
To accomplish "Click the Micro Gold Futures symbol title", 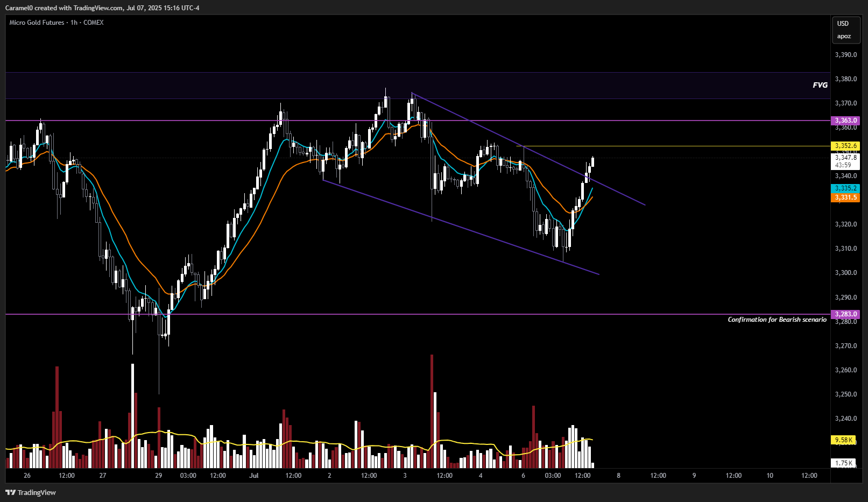I will click(x=37, y=23).
